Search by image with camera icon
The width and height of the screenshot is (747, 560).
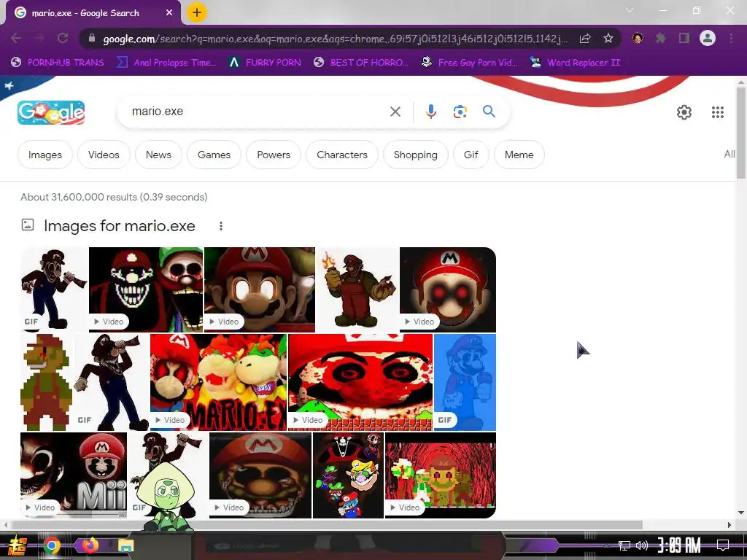tap(460, 112)
